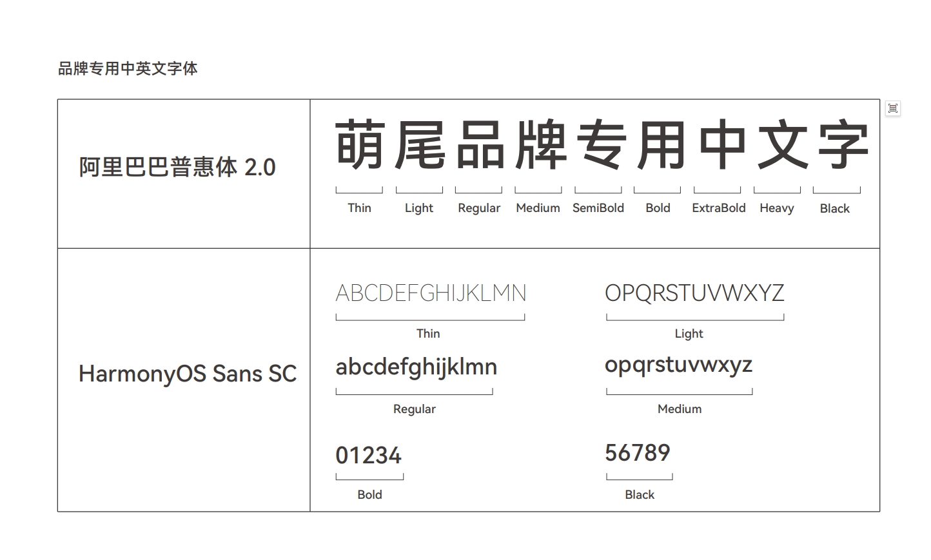Click the "Medium" label under the Chinese sample

pos(538,208)
